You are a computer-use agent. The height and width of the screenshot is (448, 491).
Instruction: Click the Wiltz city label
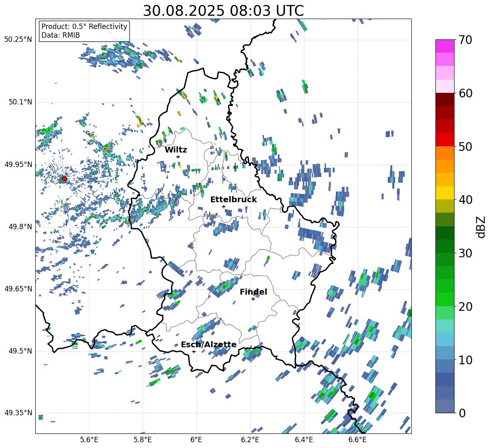tap(176, 150)
